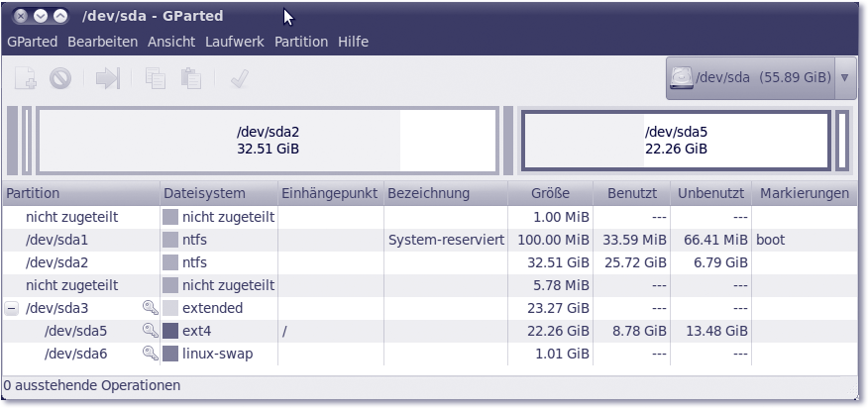Sort by the Größe column header
The width and height of the screenshot is (868, 408).
(550, 193)
